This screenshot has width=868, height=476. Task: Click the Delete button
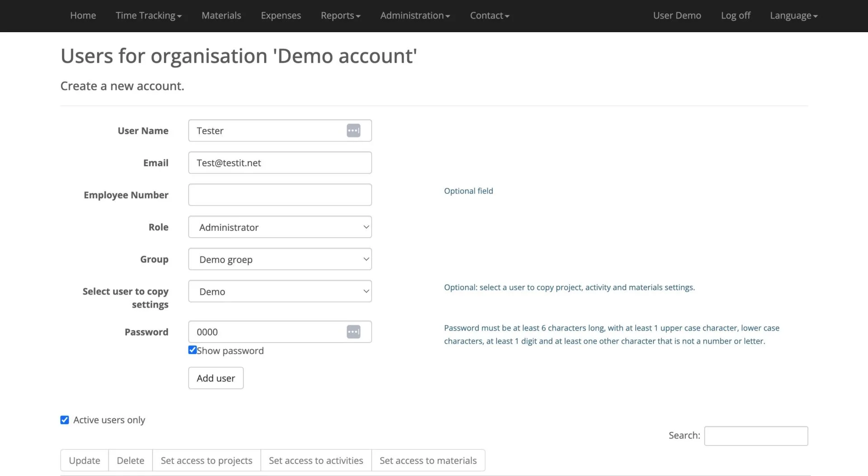click(x=130, y=460)
